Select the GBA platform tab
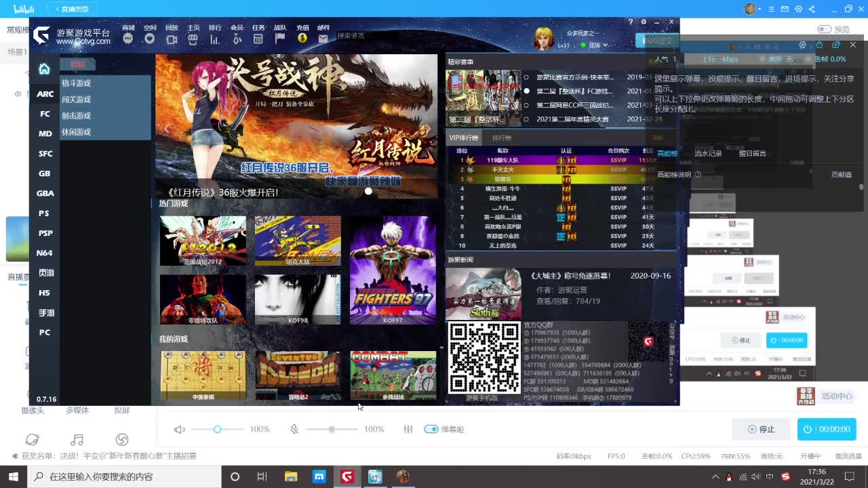The width and height of the screenshot is (868, 488). [45, 193]
